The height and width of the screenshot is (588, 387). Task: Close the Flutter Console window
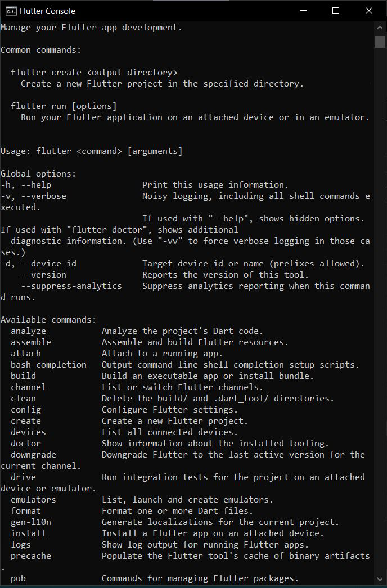[369, 11]
